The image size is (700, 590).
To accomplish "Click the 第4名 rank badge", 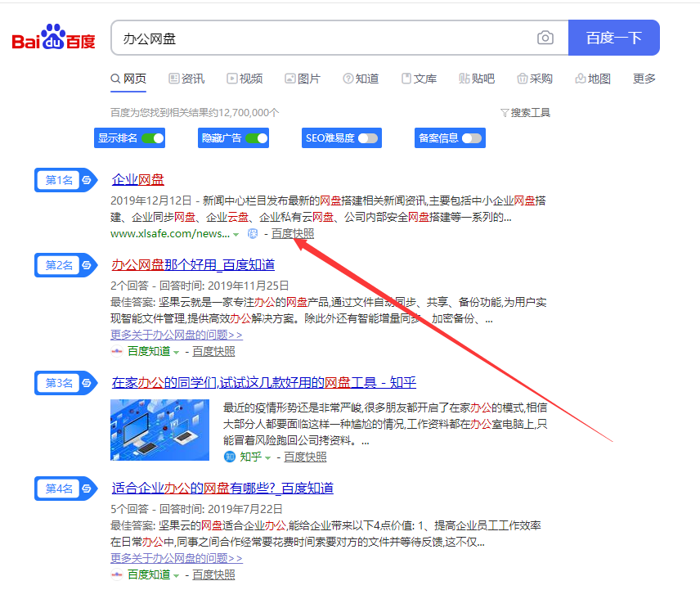I will [x=65, y=489].
